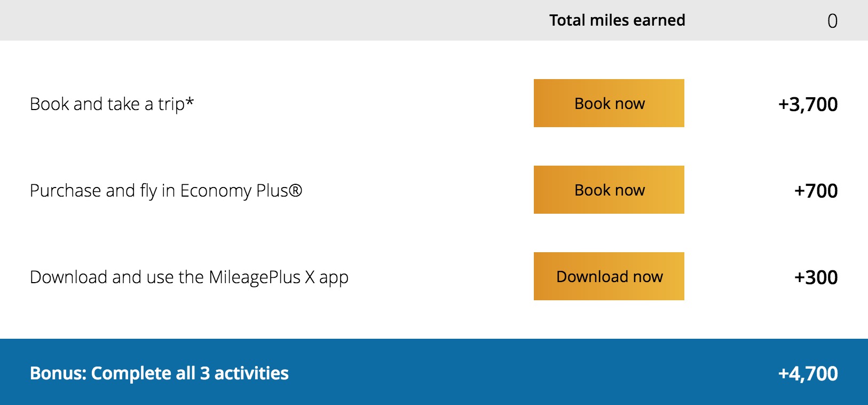The height and width of the screenshot is (405, 868).
Task: Select the "Book and take a trip" label
Action: pos(112,104)
